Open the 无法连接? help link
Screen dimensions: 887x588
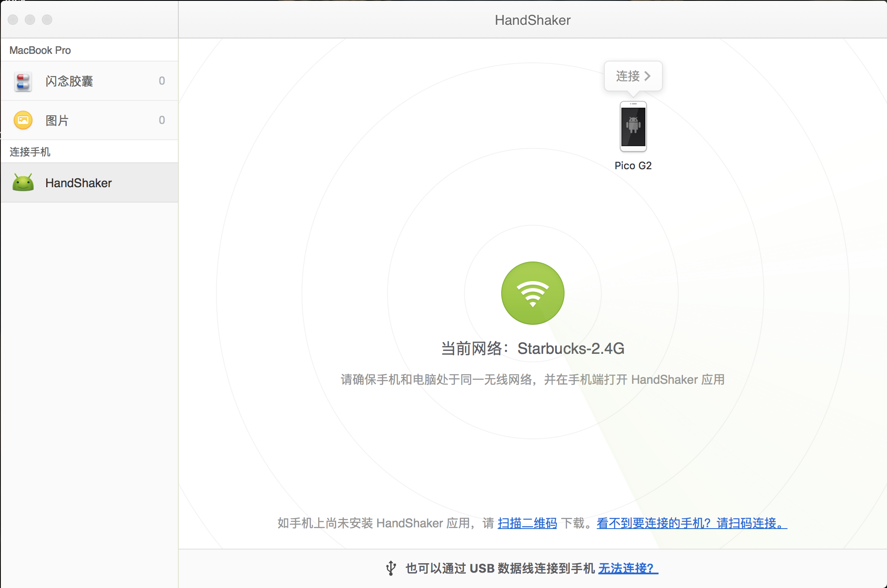[x=627, y=568]
